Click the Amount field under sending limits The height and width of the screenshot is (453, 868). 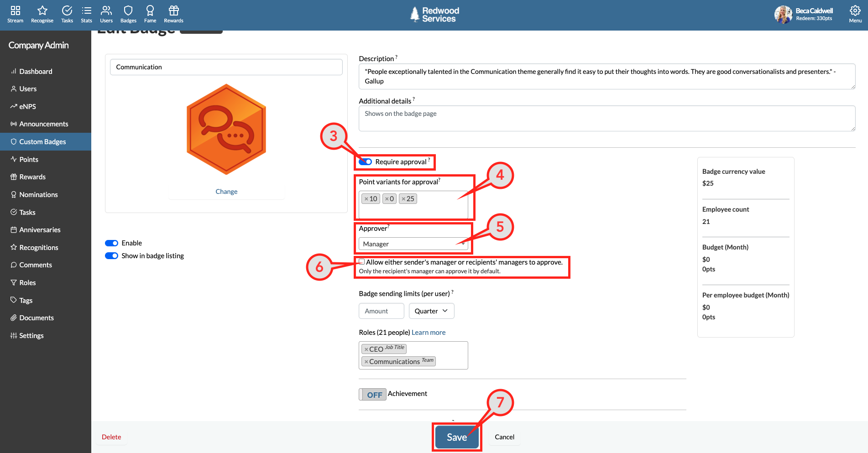[381, 311]
